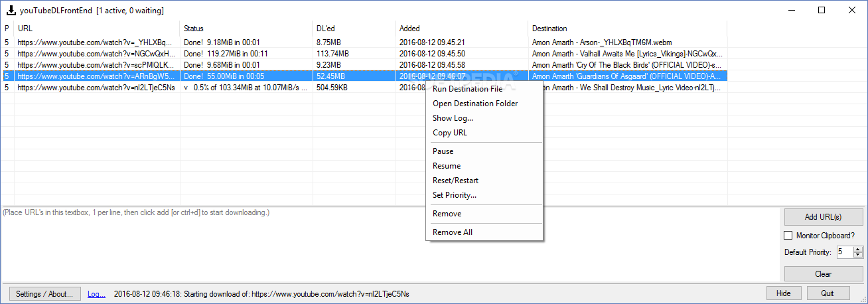Click downloaded size 52.45MB

[330, 76]
